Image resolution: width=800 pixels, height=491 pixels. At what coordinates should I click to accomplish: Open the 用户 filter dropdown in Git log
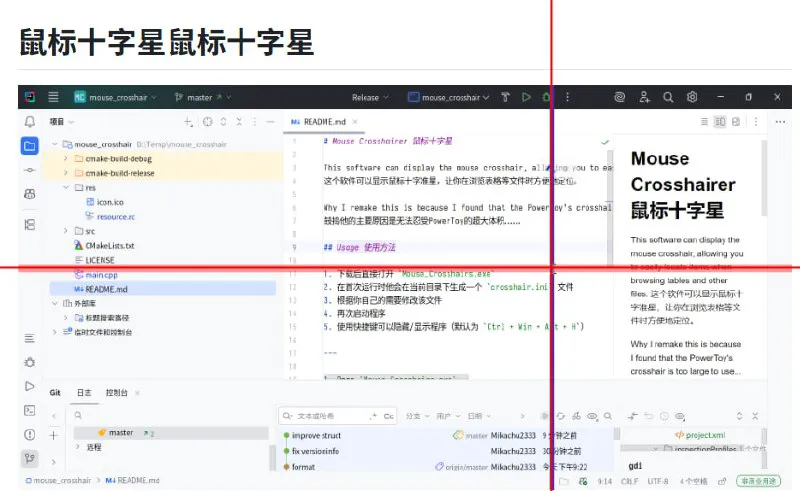tap(448, 416)
